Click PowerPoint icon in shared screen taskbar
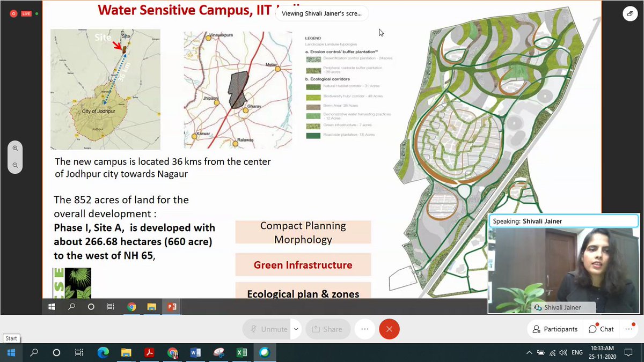 171,307
